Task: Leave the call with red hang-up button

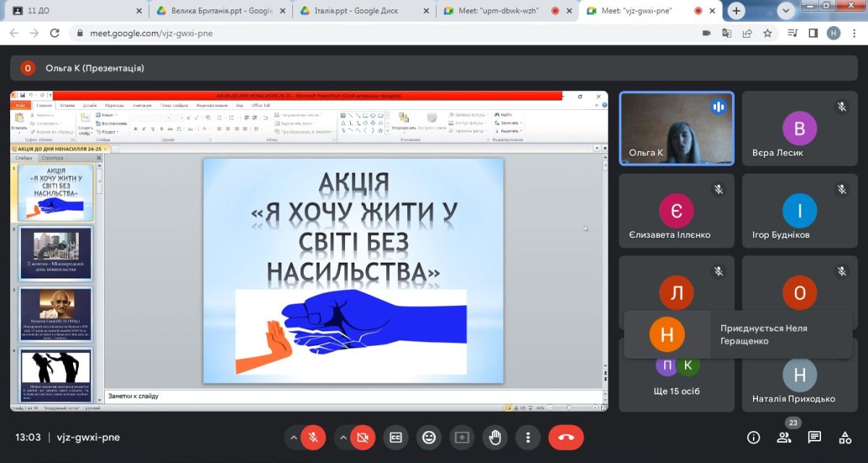Action: pyautogui.click(x=566, y=437)
